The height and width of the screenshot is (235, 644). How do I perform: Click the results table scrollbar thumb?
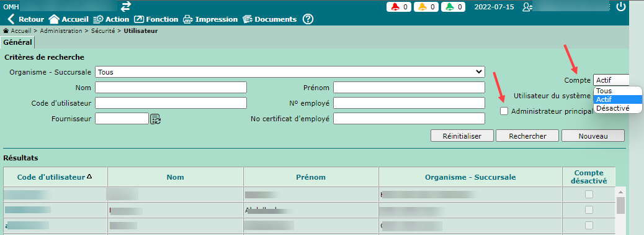coord(620,205)
